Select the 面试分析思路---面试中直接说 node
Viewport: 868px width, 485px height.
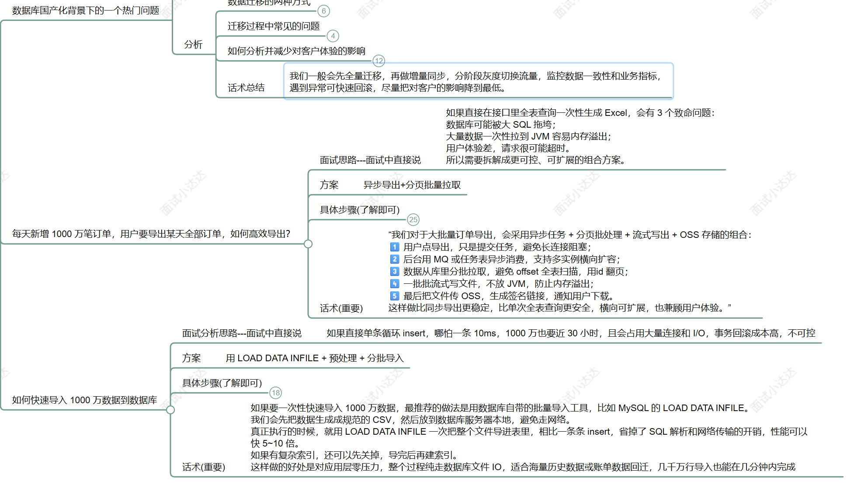(242, 333)
